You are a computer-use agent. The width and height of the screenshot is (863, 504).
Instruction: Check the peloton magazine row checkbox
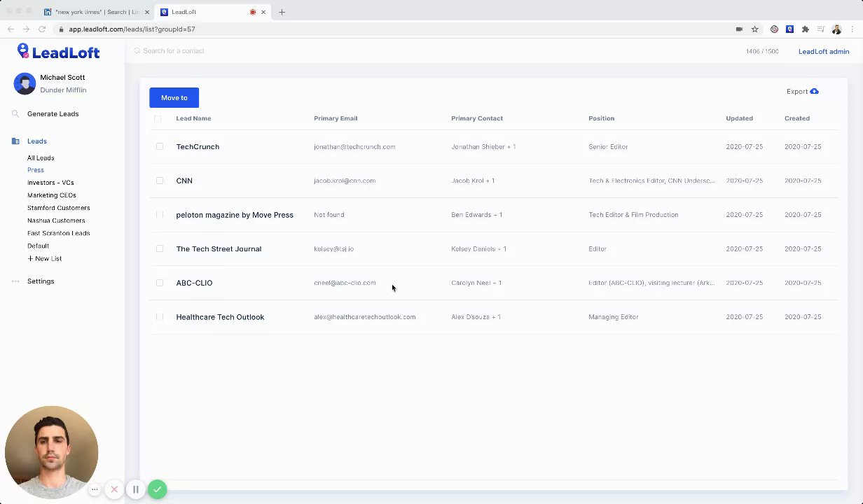pyautogui.click(x=160, y=215)
